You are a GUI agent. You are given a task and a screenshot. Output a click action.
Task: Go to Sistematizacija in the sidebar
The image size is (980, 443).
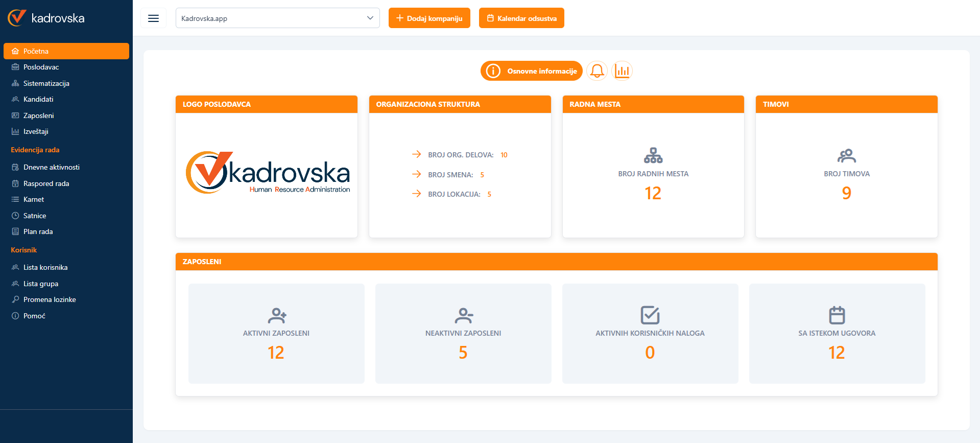click(46, 83)
